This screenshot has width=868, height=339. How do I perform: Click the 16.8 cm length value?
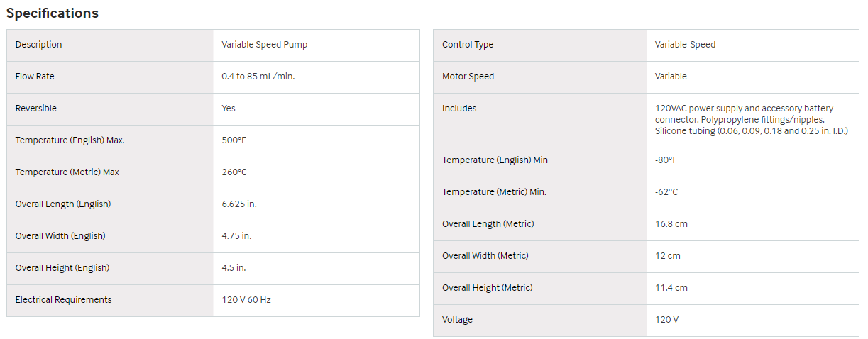(671, 224)
